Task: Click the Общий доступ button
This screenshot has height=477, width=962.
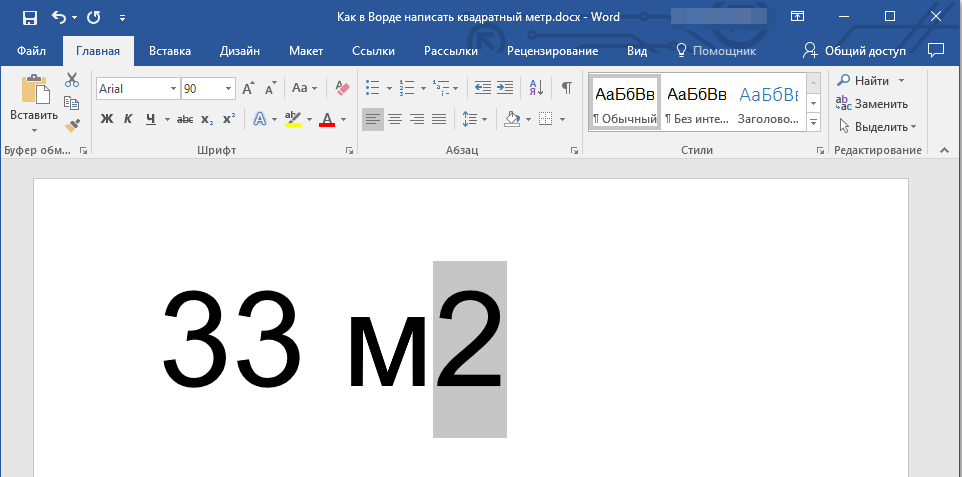Action: pos(856,51)
